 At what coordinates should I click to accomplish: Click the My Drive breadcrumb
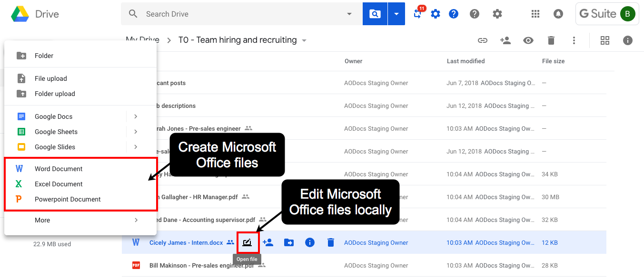[142, 40]
